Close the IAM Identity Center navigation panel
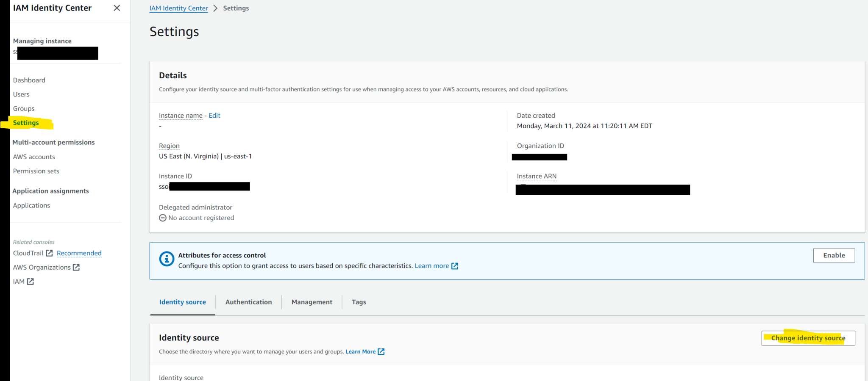 point(117,8)
